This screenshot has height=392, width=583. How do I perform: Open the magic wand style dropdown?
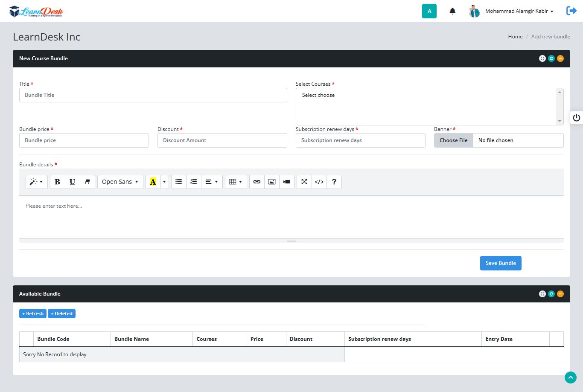click(36, 182)
